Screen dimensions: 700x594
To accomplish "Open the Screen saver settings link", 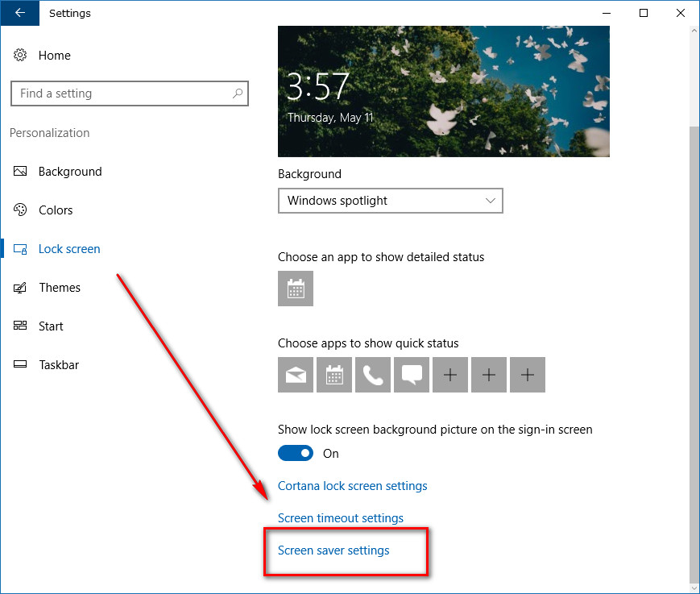I will tap(333, 550).
